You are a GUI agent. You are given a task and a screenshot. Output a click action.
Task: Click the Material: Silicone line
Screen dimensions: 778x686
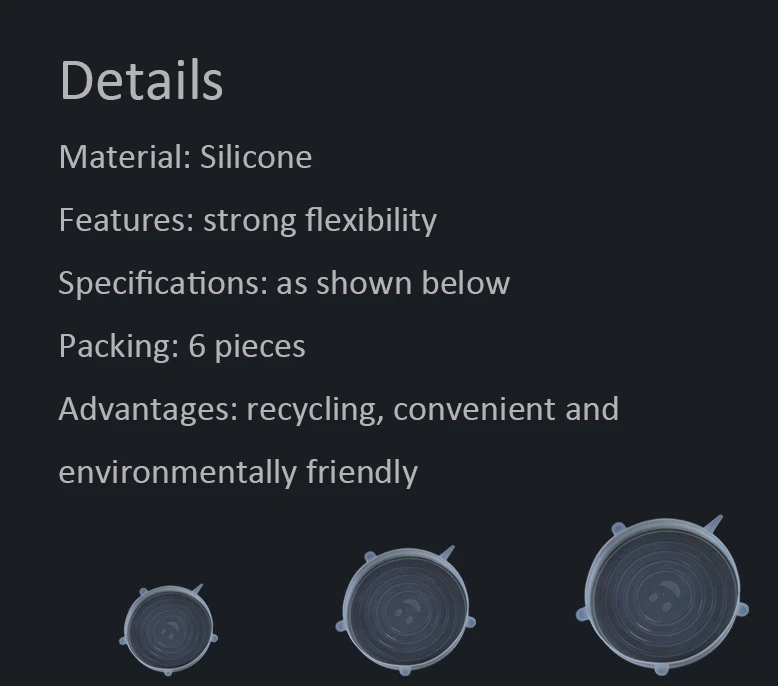pos(185,157)
